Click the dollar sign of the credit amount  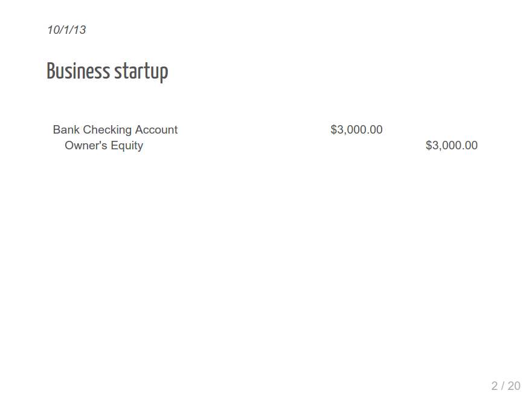coord(429,145)
